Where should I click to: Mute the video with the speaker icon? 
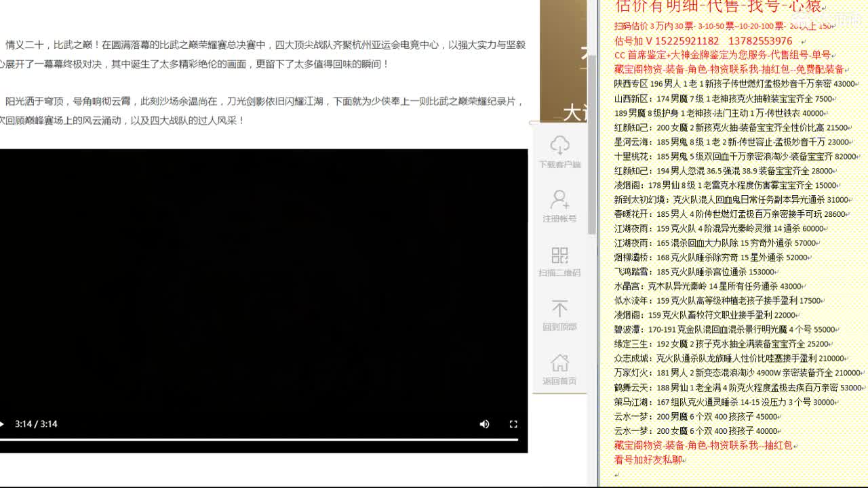484,424
